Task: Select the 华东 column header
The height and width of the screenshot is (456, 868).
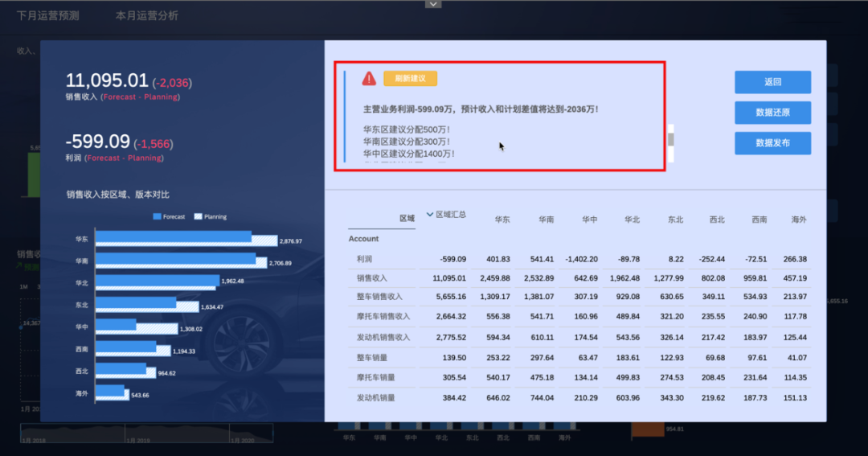Action: point(502,220)
